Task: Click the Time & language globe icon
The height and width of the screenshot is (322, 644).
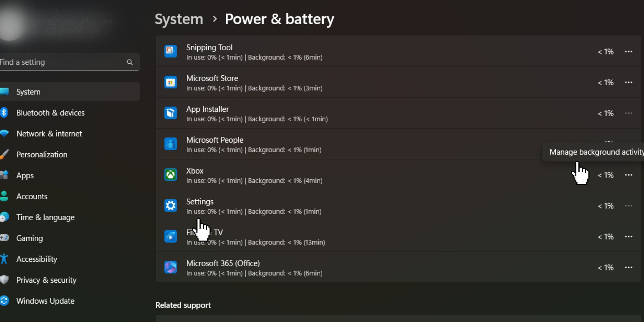Action: pos(5,217)
